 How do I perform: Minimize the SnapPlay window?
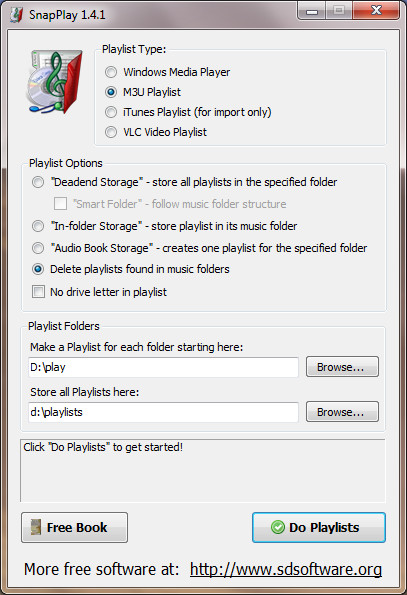coord(312,11)
